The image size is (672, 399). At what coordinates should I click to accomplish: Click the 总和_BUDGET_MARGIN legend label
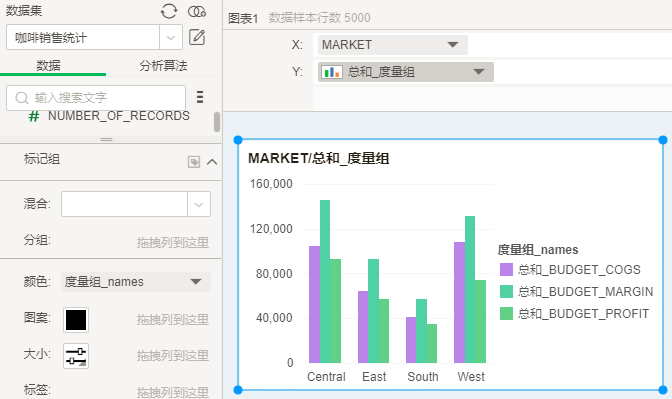click(585, 291)
